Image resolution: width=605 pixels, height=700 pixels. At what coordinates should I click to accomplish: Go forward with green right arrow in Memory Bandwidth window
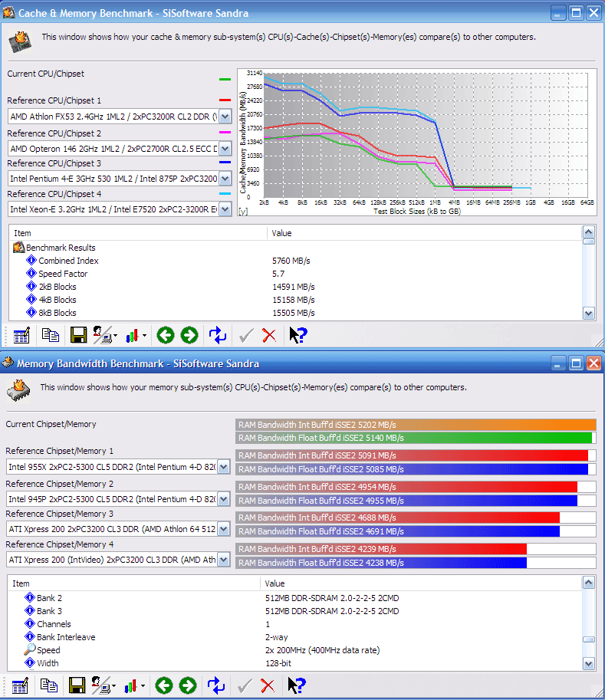click(x=188, y=685)
